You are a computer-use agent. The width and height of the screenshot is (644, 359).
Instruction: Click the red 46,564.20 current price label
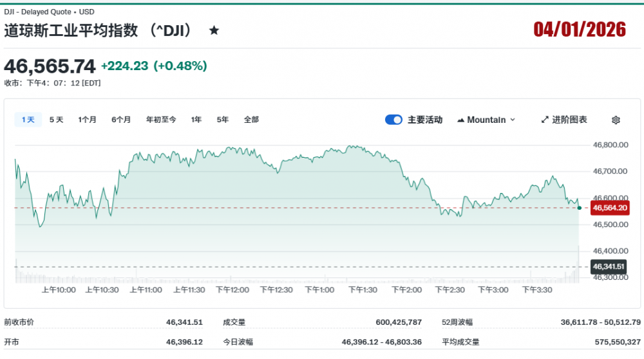(x=609, y=208)
